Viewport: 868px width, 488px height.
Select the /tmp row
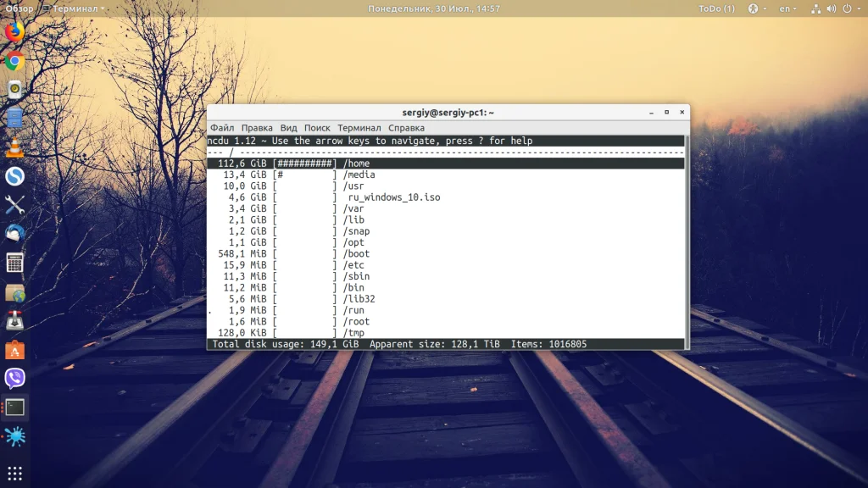446,332
